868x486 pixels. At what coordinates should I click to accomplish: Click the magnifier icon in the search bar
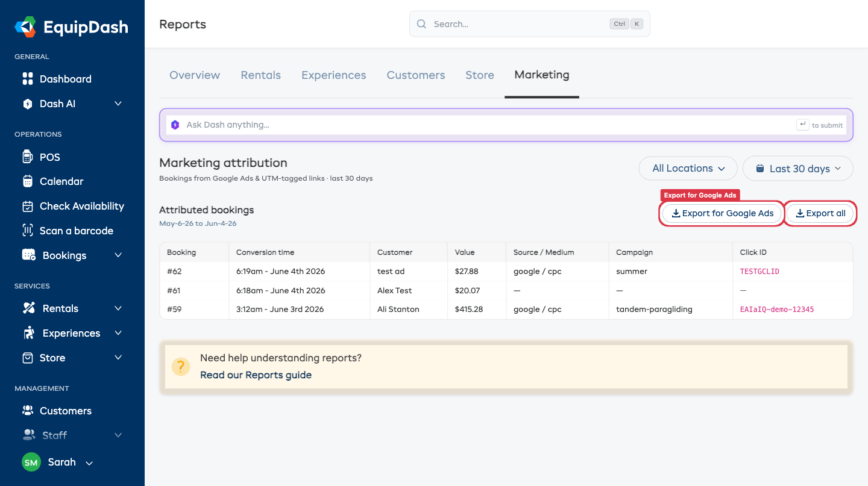pos(422,24)
